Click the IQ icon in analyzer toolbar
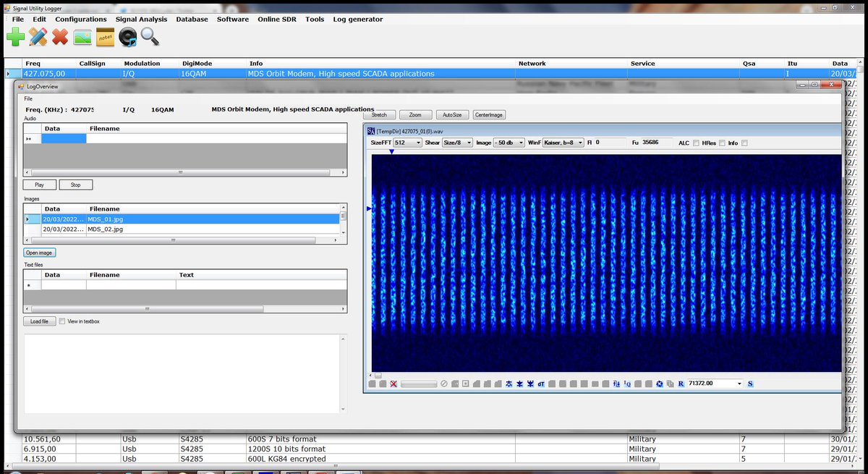This screenshot has width=868, height=474. click(x=627, y=384)
